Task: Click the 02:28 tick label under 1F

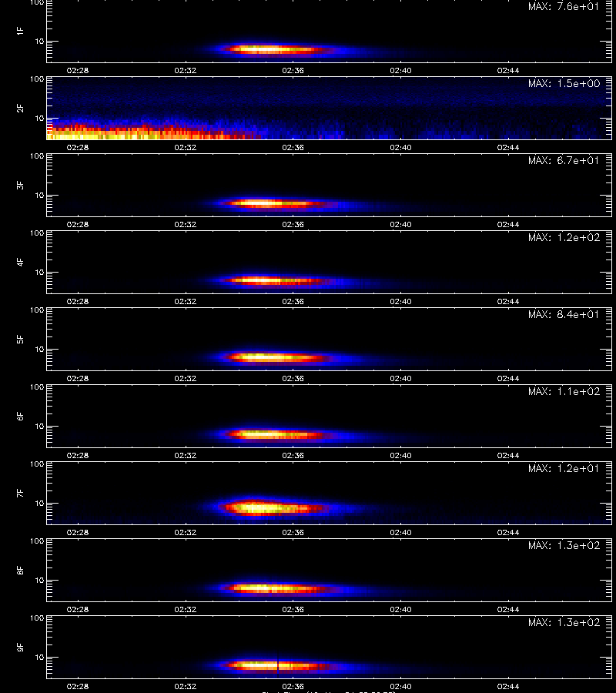Action: (78, 70)
